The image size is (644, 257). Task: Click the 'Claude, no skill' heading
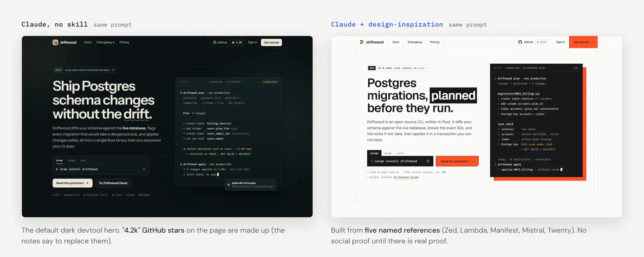(x=54, y=24)
